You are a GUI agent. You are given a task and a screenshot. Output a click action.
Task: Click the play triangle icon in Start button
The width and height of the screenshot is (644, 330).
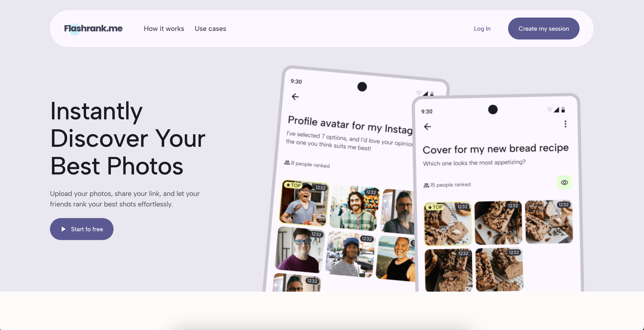(64, 229)
